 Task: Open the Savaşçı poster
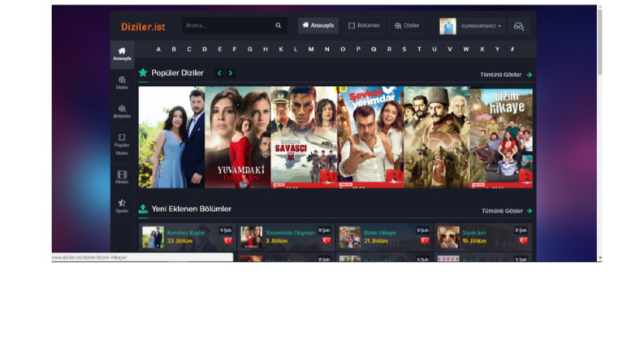click(x=304, y=137)
